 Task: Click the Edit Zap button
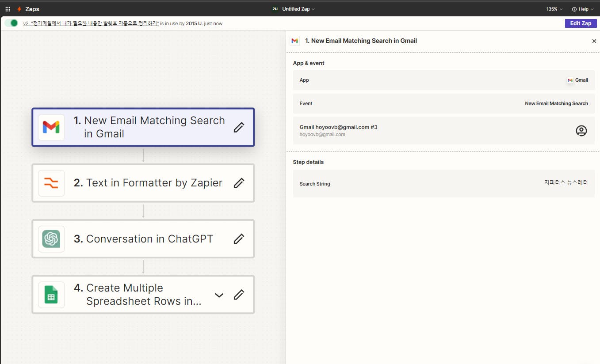tap(581, 23)
